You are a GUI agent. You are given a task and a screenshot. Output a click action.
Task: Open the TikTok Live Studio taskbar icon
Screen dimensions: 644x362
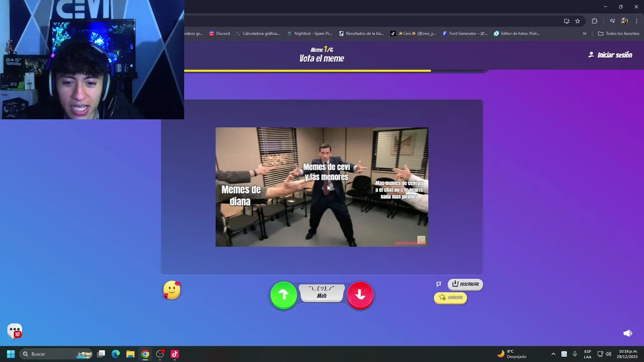click(175, 354)
